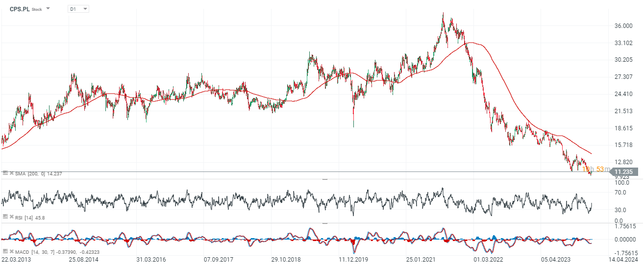Click the MACD 1.75615 scale label
This screenshot has height=268, width=644.
pos(626,226)
